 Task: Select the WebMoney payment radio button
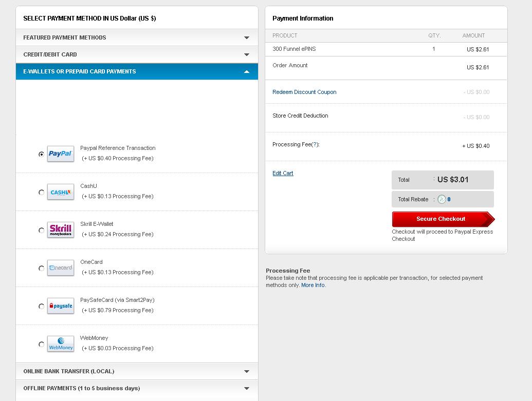(41, 344)
